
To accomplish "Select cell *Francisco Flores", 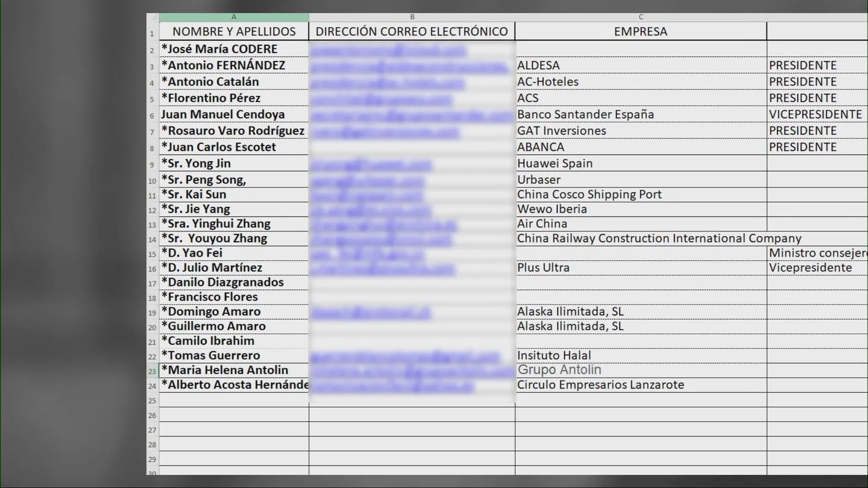I will click(x=234, y=296).
